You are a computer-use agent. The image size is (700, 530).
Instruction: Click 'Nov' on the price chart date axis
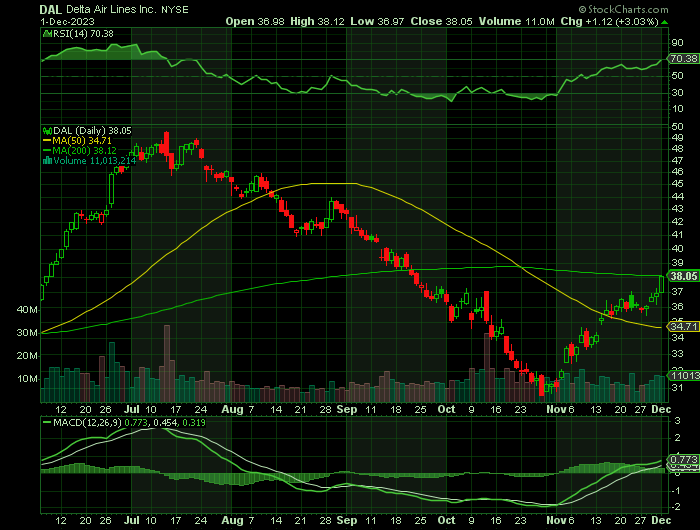click(557, 409)
